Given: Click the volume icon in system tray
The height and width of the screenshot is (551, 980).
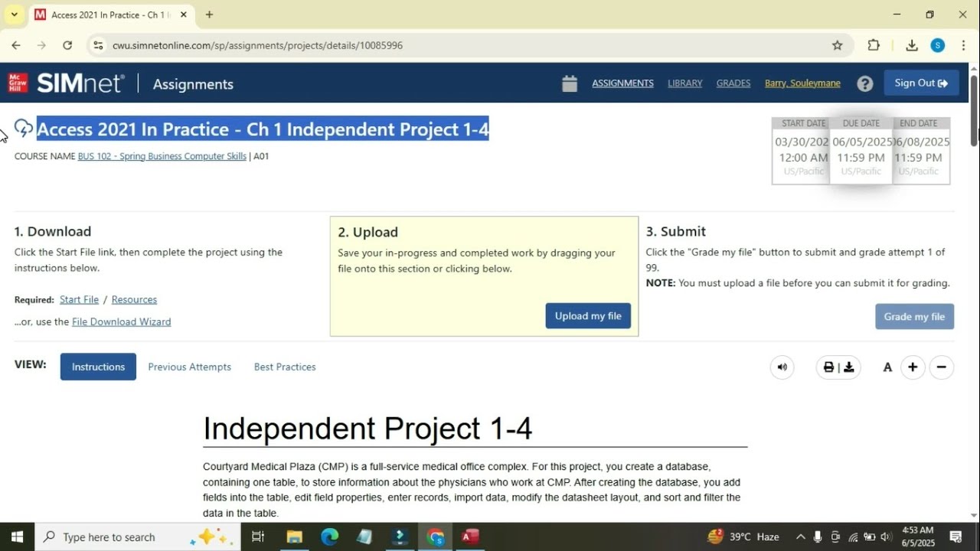Looking at the screenshot, I should pos(886,536).
